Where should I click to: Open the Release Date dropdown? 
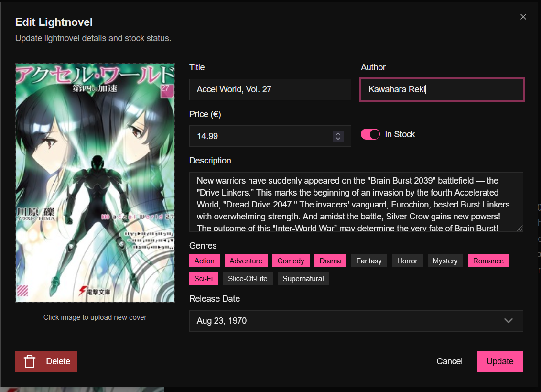356,321
